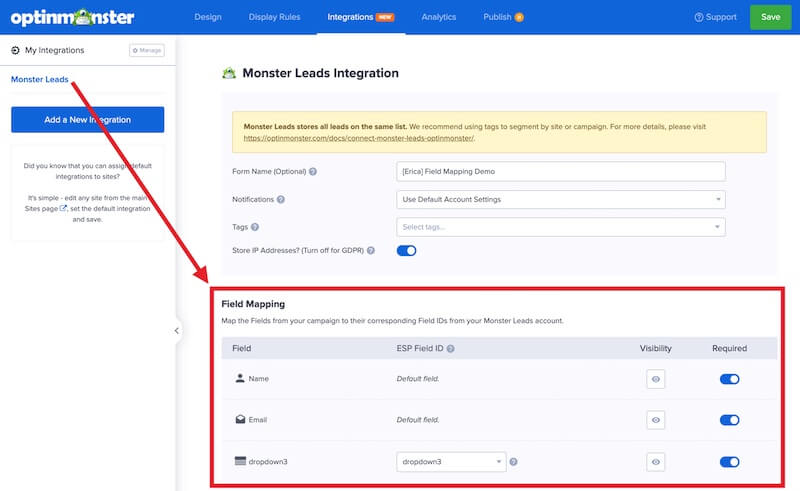This screenshot has height=491, width=800.
Task: Toggle visibility eye for dropdown3 field
Action: click(656, 462)
